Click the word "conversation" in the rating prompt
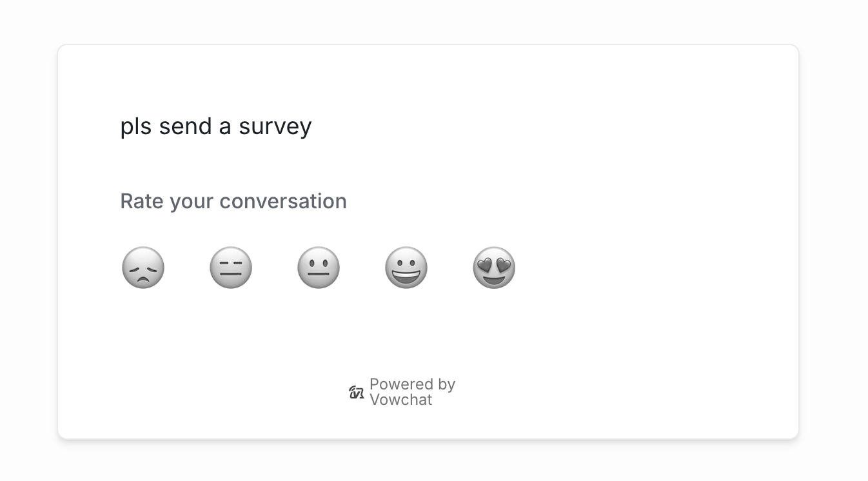This screenshot has width=868, height=481. (x=283, y=201)
